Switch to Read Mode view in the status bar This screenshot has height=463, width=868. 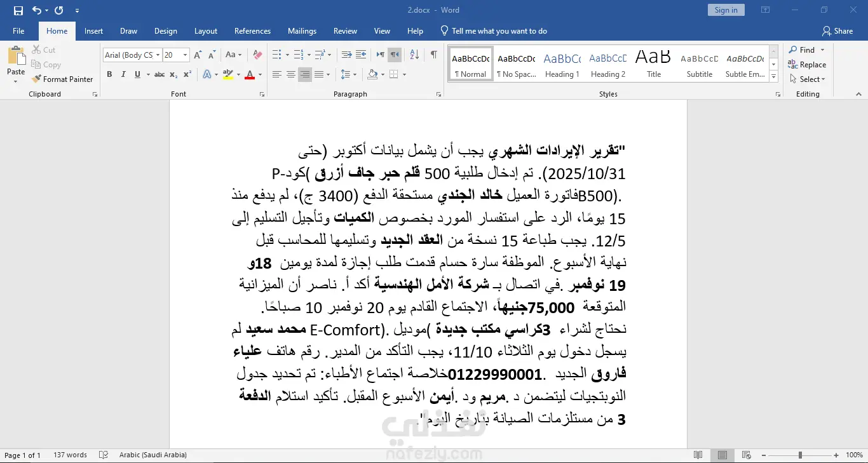point(698,455)
